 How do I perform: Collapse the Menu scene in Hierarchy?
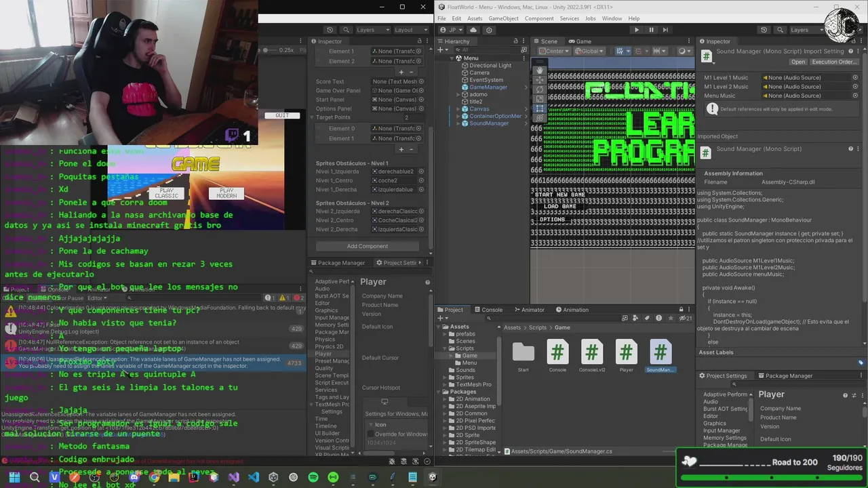(451, 58)
